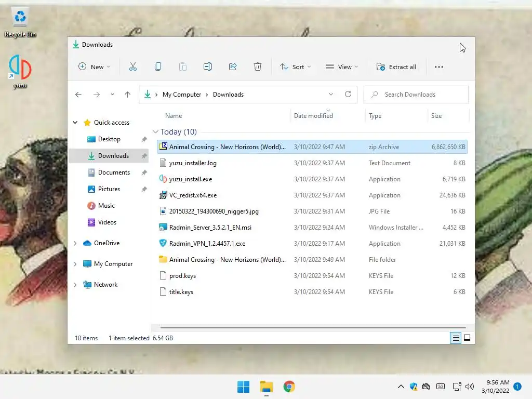Click the Delete trash can icon

click(258, 67)
